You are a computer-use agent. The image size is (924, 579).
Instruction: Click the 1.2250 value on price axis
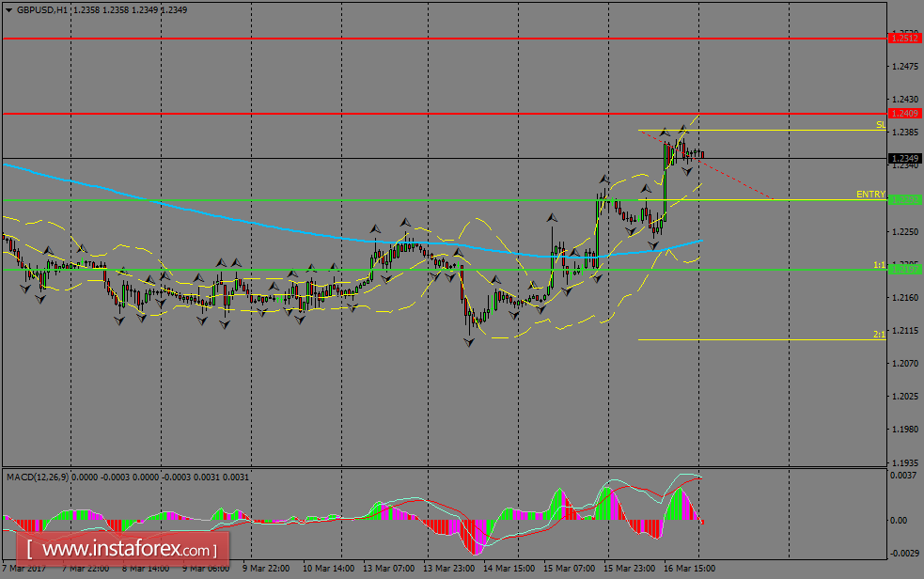pyautogui.click(x=905, y=231)
